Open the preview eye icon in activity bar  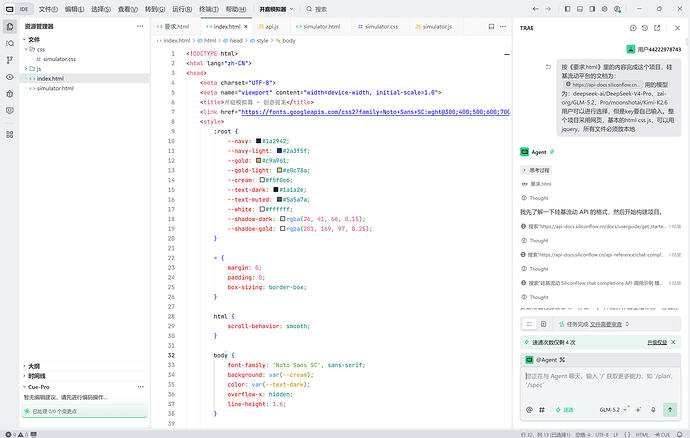pos(10,77)
